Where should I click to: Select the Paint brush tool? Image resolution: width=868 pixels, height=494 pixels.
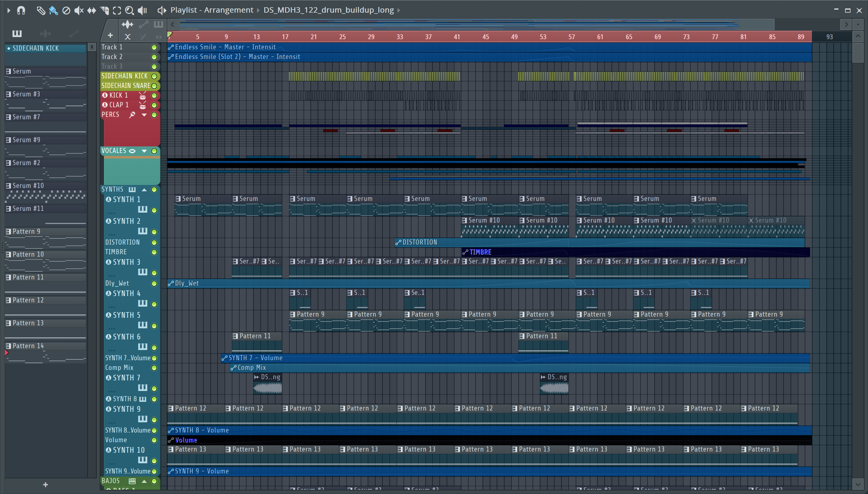point(53,11)
